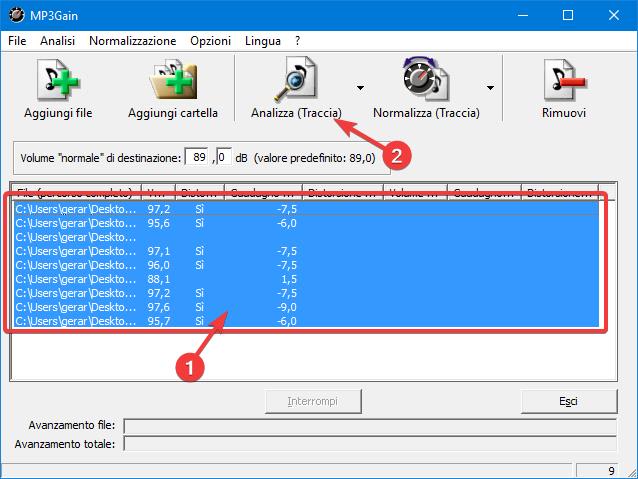
Task: Open the Opzioni menu
Action: (x=210, y=41)
